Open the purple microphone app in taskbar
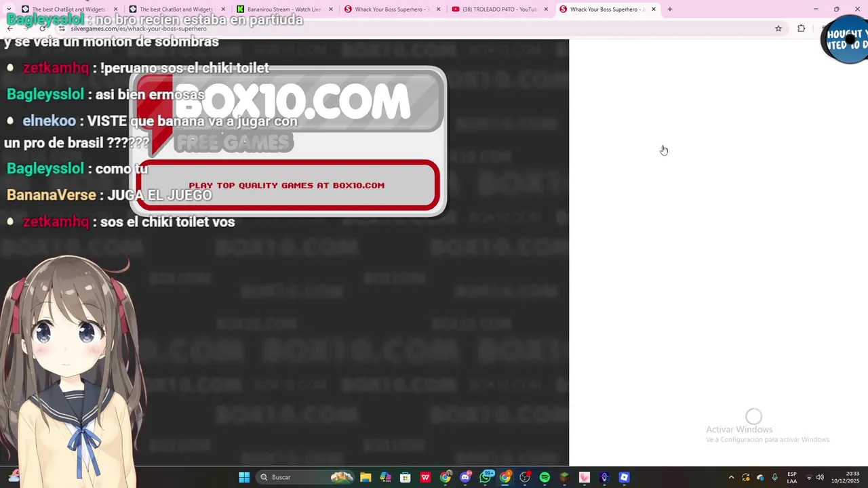This screenshot has height=488, width=868. point(604,477)
